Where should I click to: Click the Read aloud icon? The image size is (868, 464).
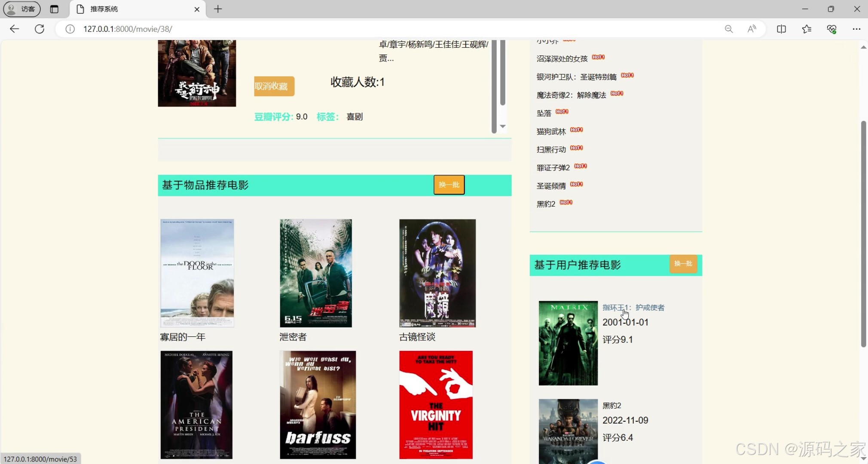752,29
